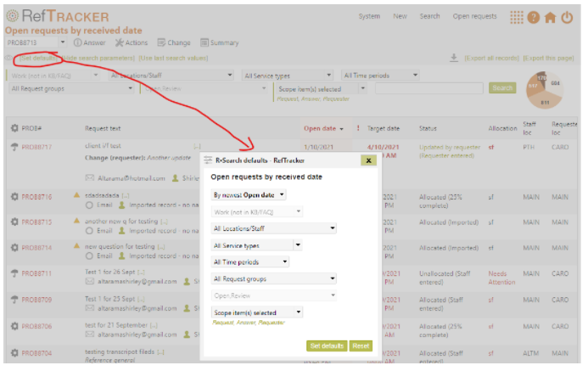Click the umbrella icon beside PROB8717
The height and width of the screenshot is (371, 588).
(x=14, y=147)
